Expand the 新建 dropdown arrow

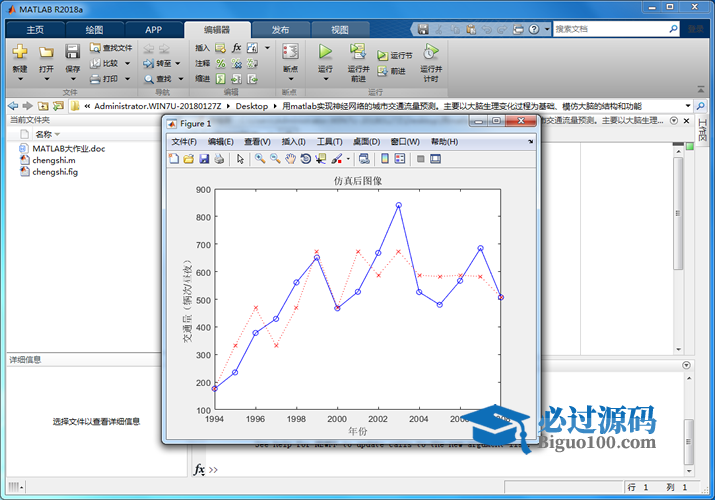[x=20, y=79]
